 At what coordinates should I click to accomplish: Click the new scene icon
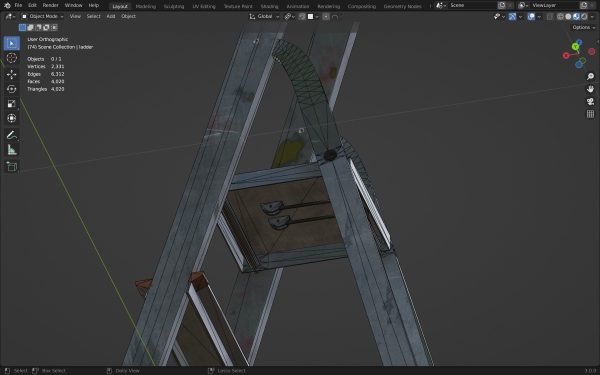point(502,5)
